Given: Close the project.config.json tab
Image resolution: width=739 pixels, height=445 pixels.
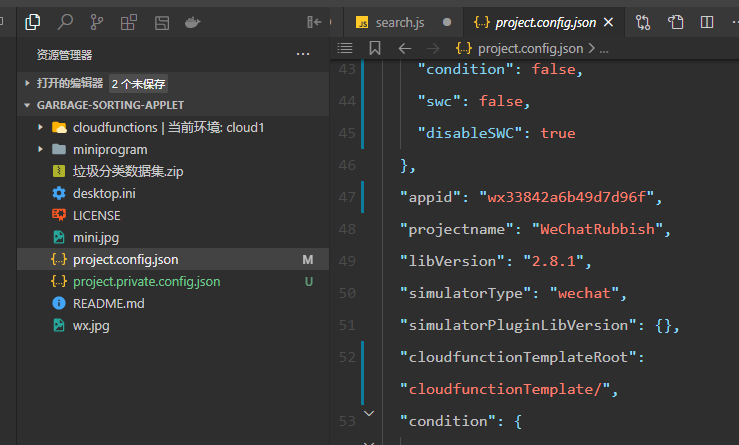Looking at the screenshot, I should coord(608,22).
